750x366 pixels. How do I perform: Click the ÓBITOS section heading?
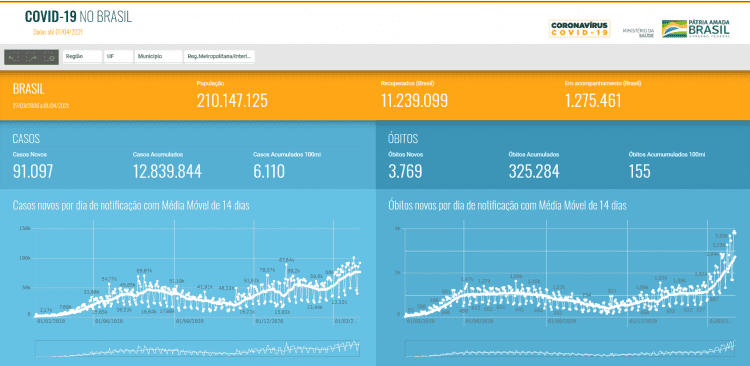point(403,139)
